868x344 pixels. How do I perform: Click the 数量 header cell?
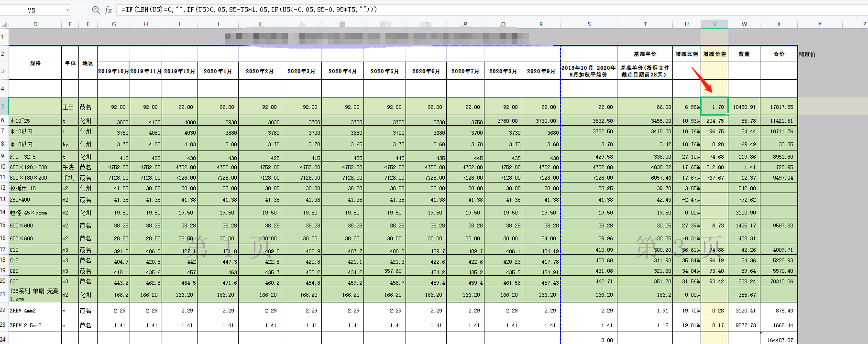(x=744, y=54)
